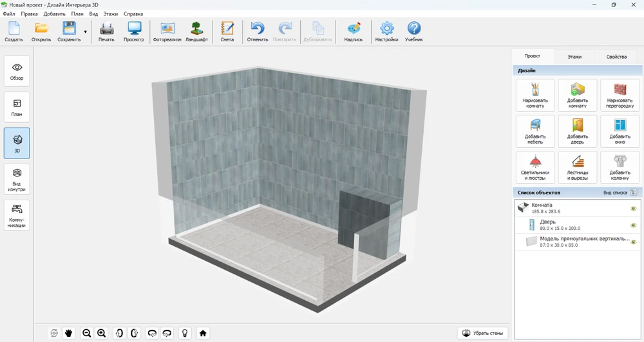Reset the view with the home icon

pyautogui.click(x=203, y=333)
